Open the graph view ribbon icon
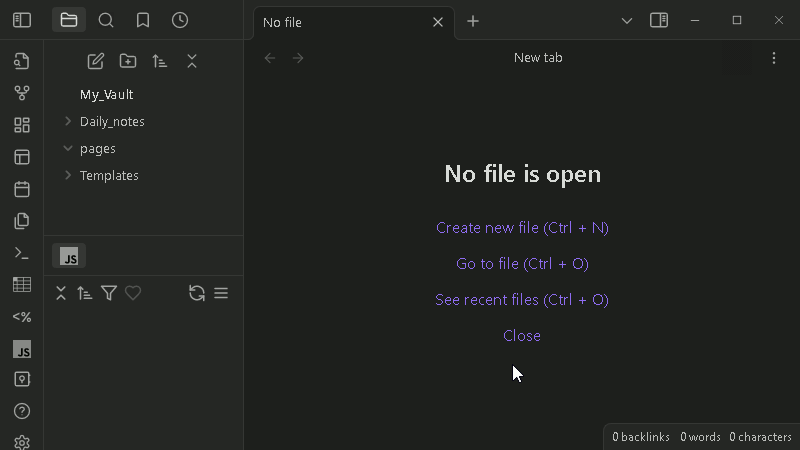Image resolution: width=800 pixels, height=450 pixels. (22, 93)
